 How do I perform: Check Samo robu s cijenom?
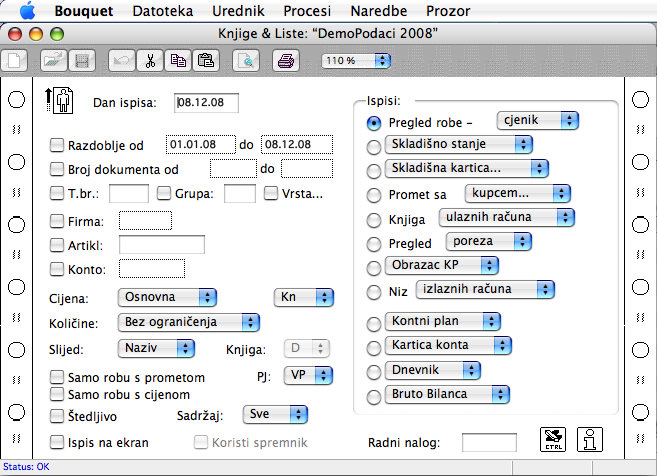(x=57, y=394)
